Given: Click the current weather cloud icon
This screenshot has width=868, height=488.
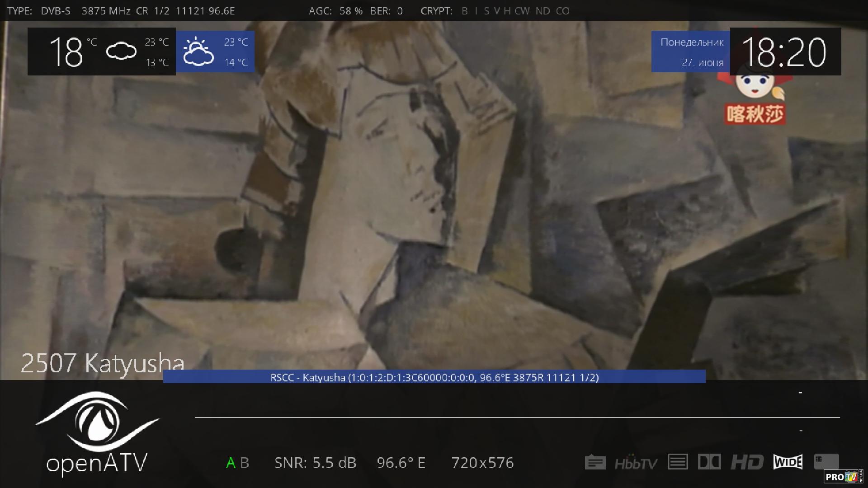Looking at the screenshot, I should click(121, 51).
